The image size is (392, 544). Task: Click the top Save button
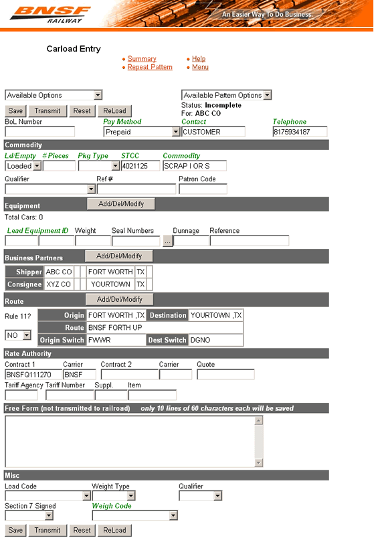tap(15, 110)
